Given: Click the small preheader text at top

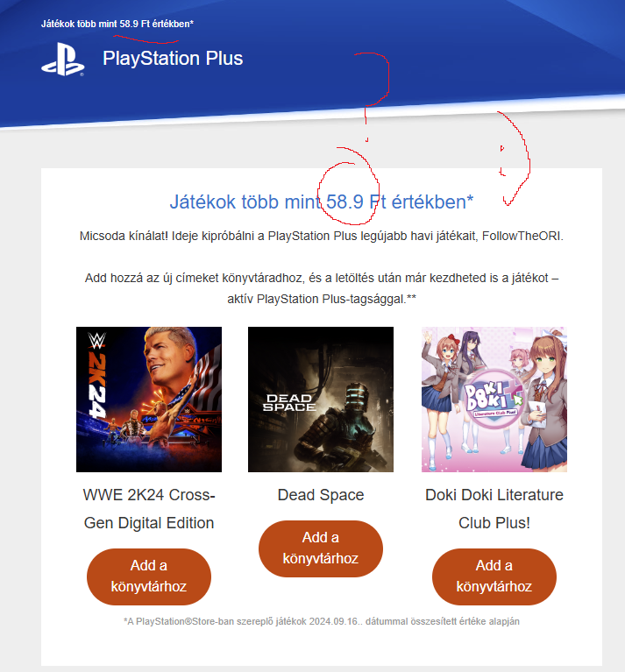Looking at the screenshot, I should [x=117, y=24].
